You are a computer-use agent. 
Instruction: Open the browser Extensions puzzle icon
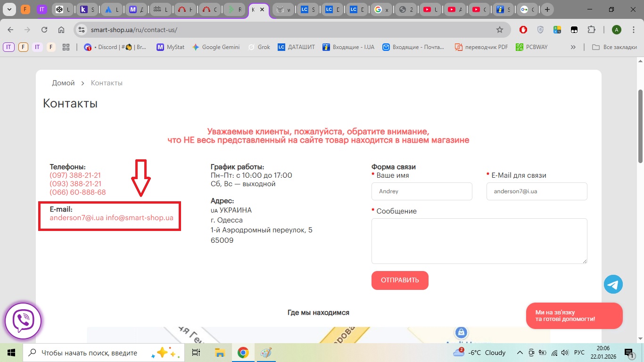(x=591, y=30)
